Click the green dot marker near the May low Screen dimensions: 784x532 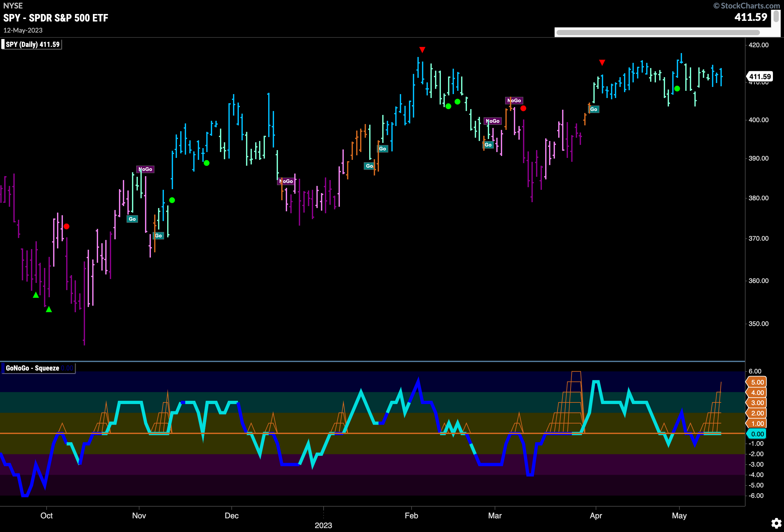pos(677,89)
